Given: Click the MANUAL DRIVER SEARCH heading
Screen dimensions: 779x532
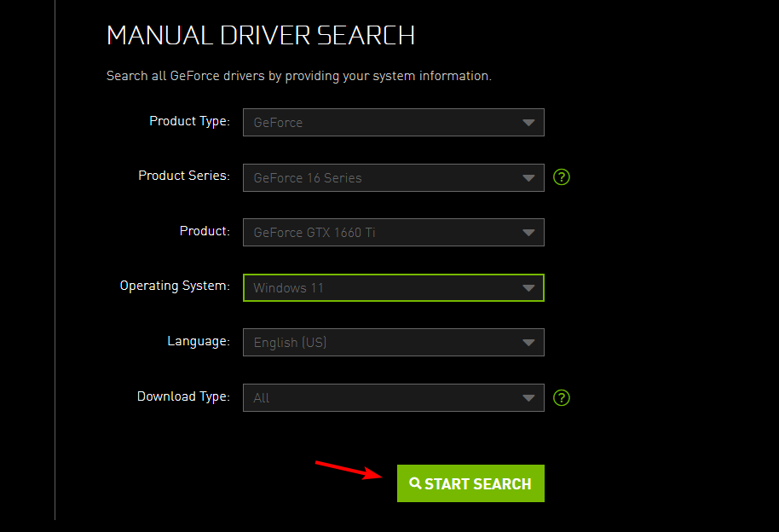Looking at the screenshot, I should [261, 36].
